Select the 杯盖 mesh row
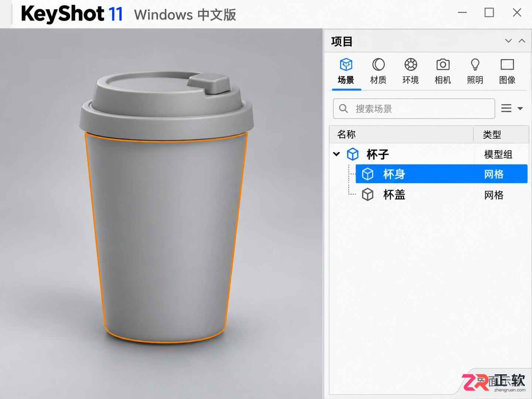532x399 pixels. [x=441, y=194]
